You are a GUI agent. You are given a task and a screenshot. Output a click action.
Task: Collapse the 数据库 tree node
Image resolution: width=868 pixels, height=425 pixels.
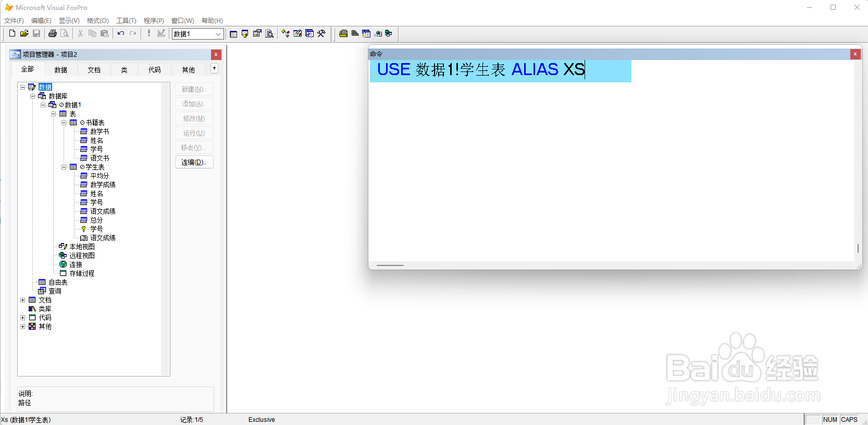(33, 96)
